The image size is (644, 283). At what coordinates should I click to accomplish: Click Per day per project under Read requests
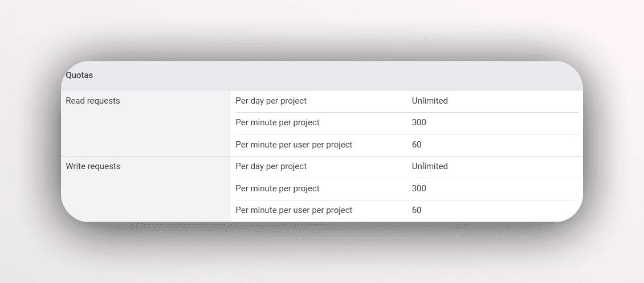271,101
